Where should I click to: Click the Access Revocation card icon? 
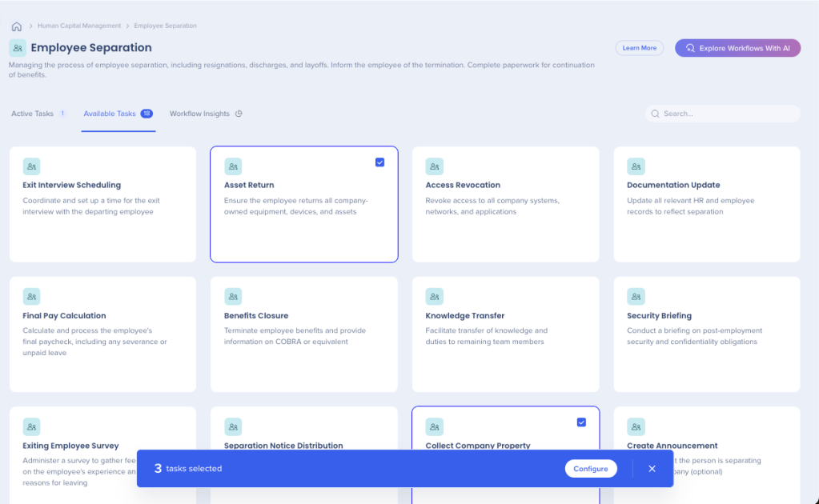click(x=435, y=166)
